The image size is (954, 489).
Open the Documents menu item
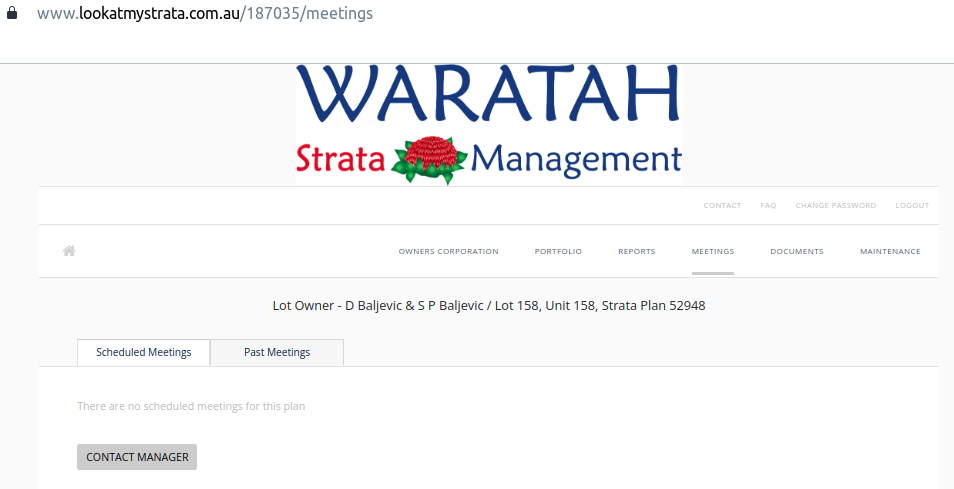(796, 251)
